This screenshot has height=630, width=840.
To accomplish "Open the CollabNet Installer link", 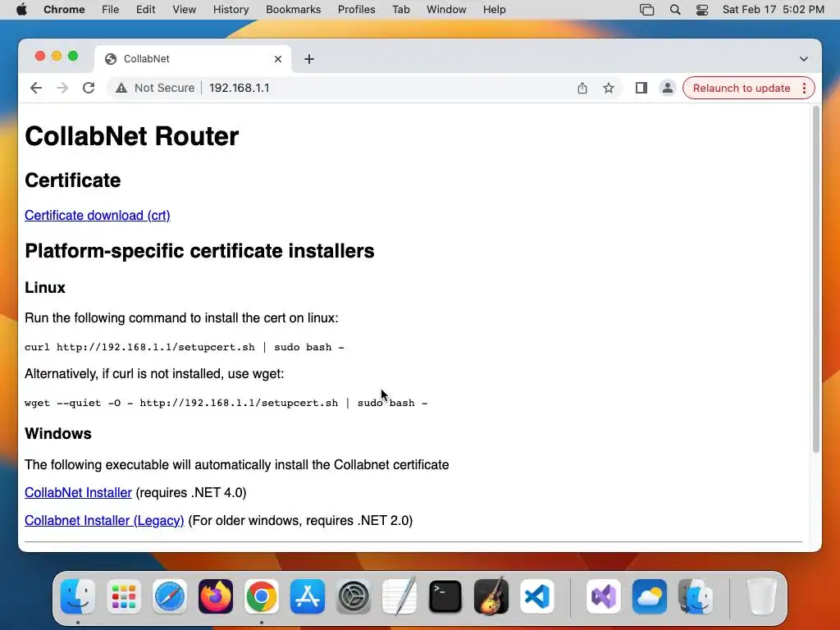I will pyautogui.click(x=78, y=492).
